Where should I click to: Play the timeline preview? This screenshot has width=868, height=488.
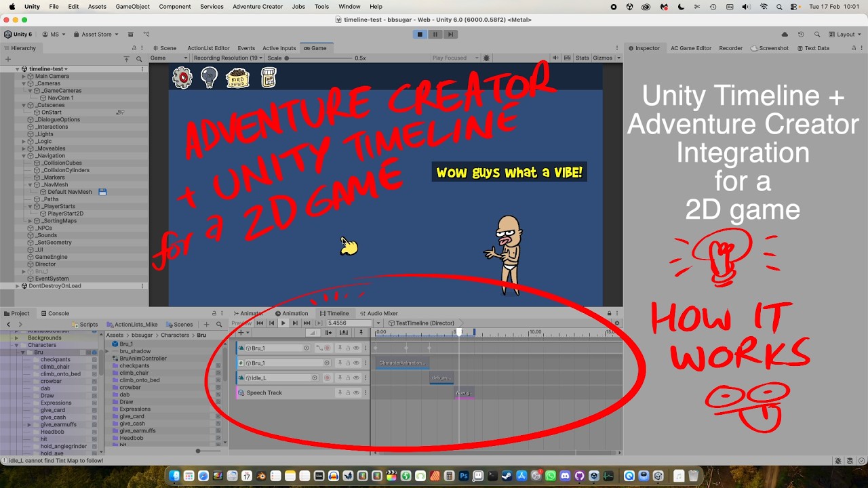tap(283, 323)
